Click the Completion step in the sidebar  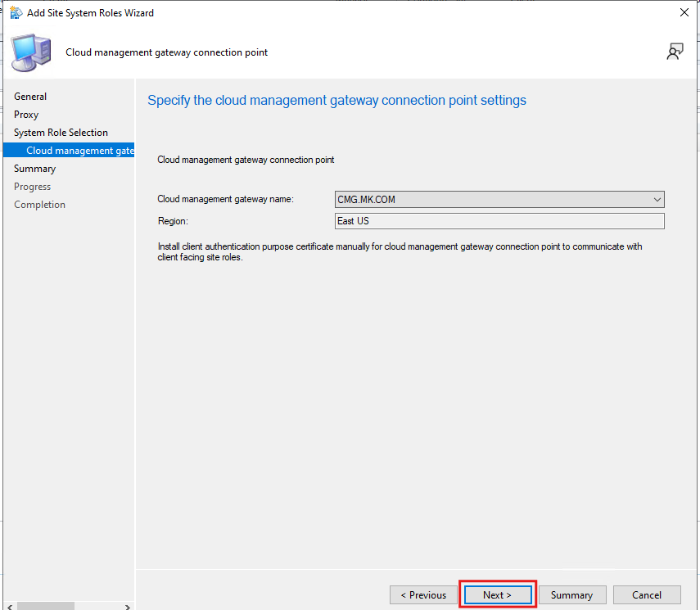click(39, 205)
